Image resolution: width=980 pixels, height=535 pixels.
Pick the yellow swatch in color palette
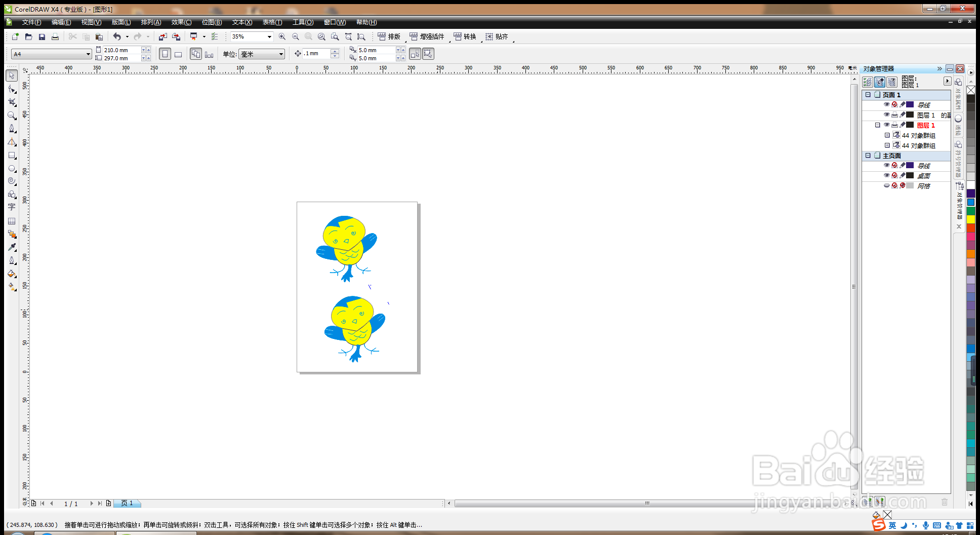(x=971, y=219)
